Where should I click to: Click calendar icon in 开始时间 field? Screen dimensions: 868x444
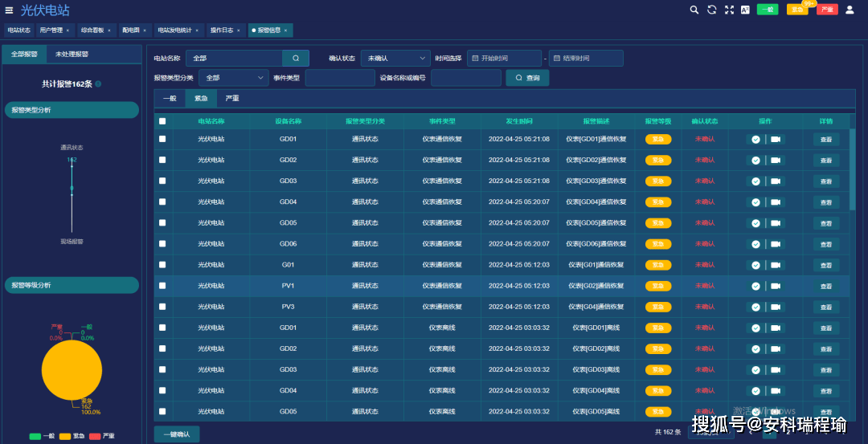[475, 58]
